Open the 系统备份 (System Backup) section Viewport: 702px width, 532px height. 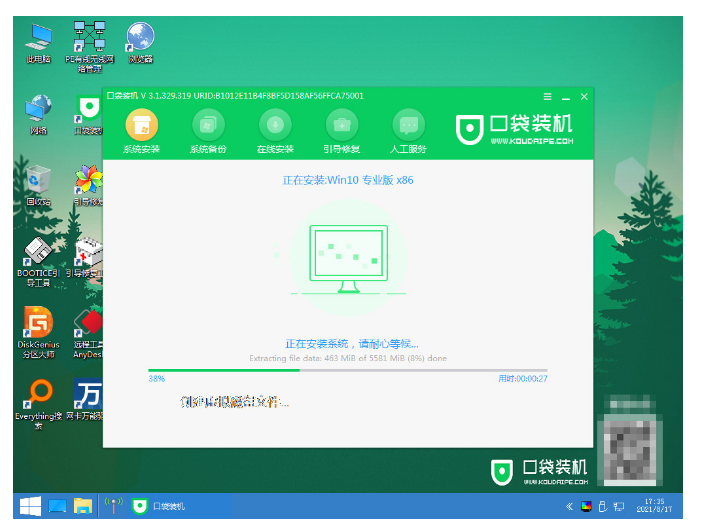pyautogui.click(x=208, y=126)
